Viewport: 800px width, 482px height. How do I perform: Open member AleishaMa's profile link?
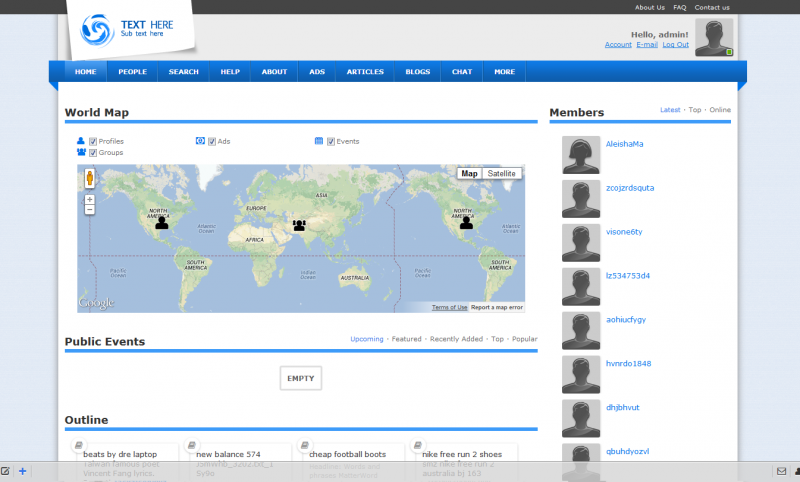click(624, 144)
